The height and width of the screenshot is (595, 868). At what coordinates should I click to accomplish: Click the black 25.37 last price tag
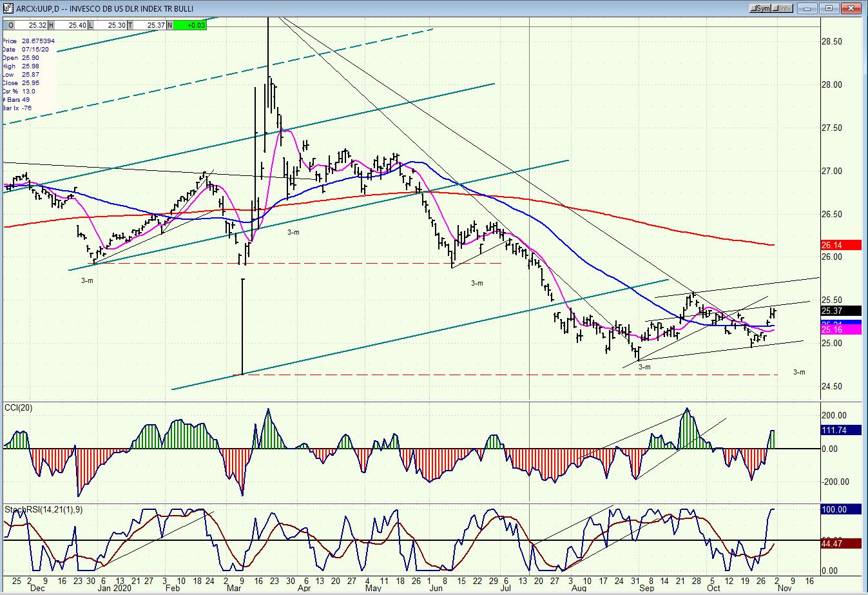point(841,311)
